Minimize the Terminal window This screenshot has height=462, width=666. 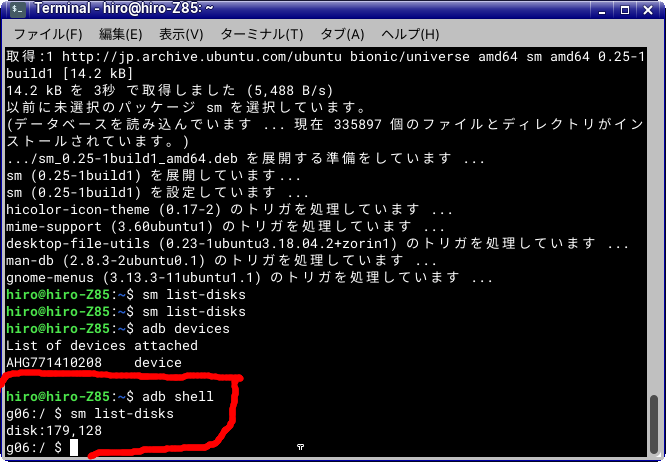[x=602, y=10]
